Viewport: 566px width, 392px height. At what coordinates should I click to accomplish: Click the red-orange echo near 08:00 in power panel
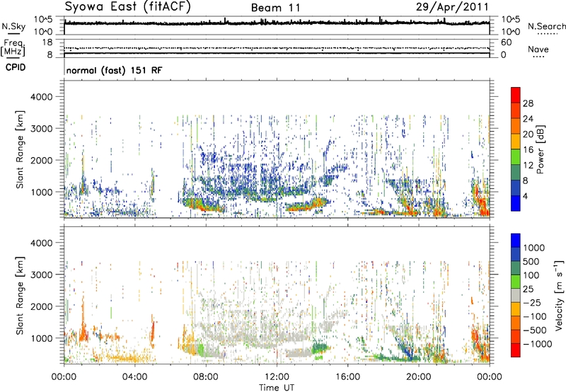coord(204,207)
